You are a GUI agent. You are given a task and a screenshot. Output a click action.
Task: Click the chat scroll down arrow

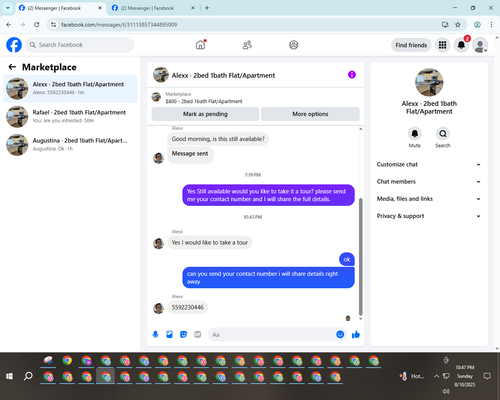click(360, 319)
